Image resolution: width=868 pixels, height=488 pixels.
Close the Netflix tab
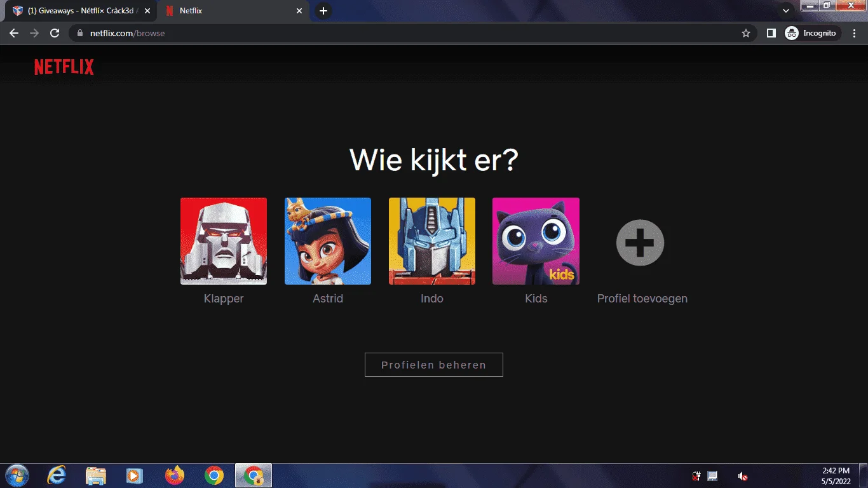(299, 11)
